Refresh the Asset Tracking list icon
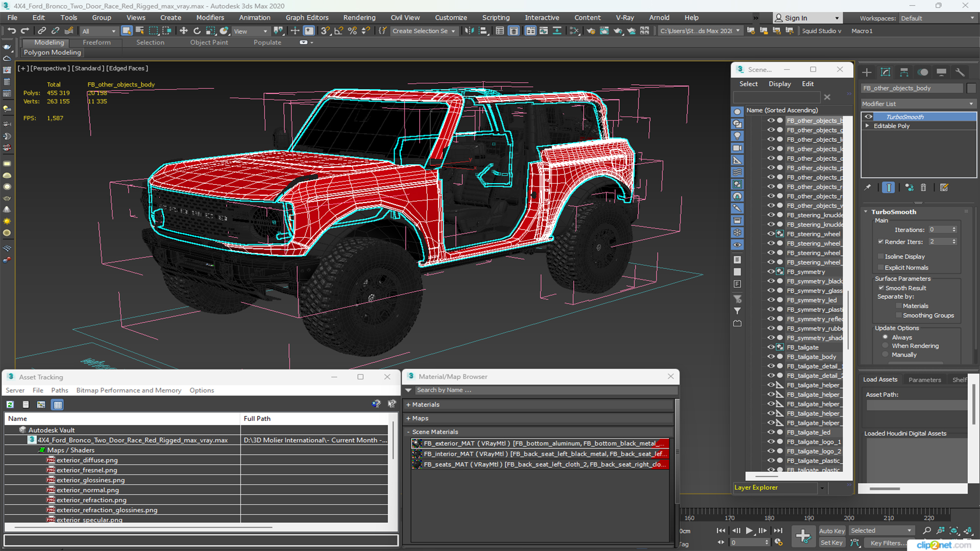This screenshot has height=551, width=980. 10,405
